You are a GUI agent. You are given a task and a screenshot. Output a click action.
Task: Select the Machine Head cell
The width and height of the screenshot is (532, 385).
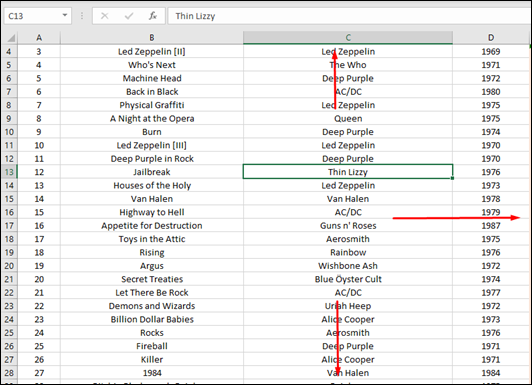pyautogui.click(x=152, y=78)
